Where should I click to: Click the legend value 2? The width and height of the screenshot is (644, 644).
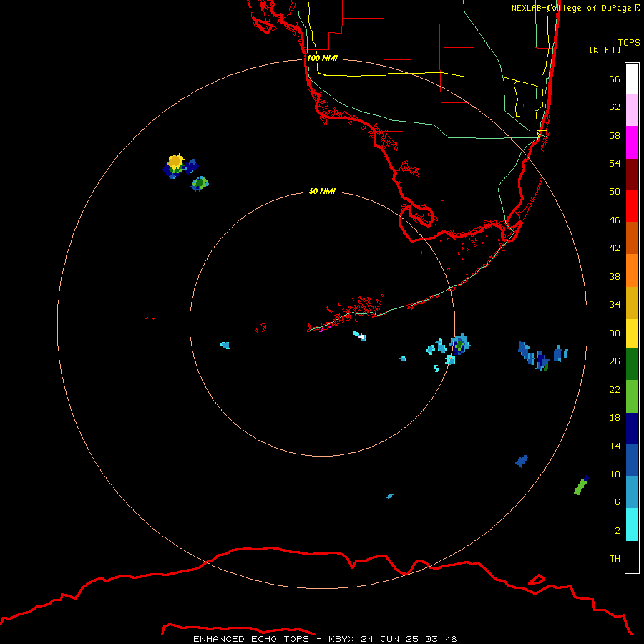pos(618,531)
